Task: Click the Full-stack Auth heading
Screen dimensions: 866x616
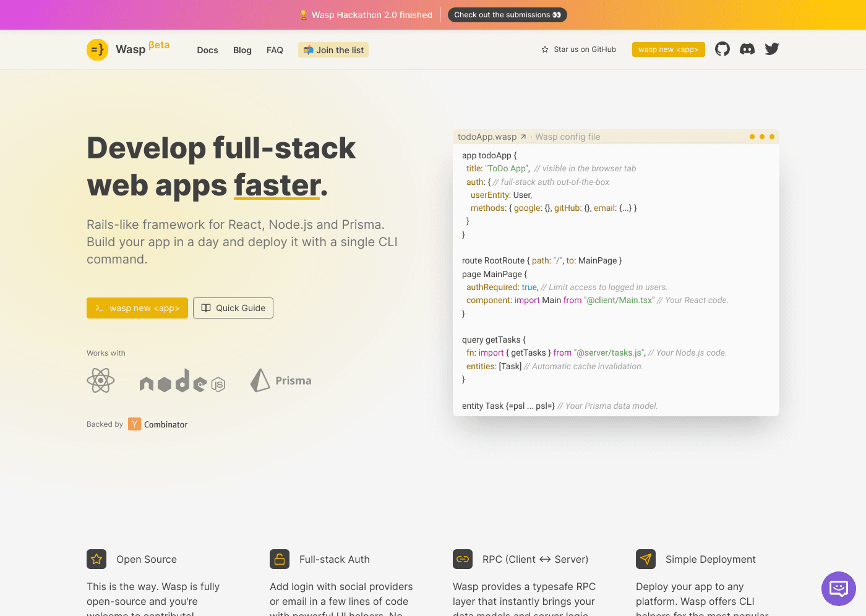Action: tap(335, 559)
